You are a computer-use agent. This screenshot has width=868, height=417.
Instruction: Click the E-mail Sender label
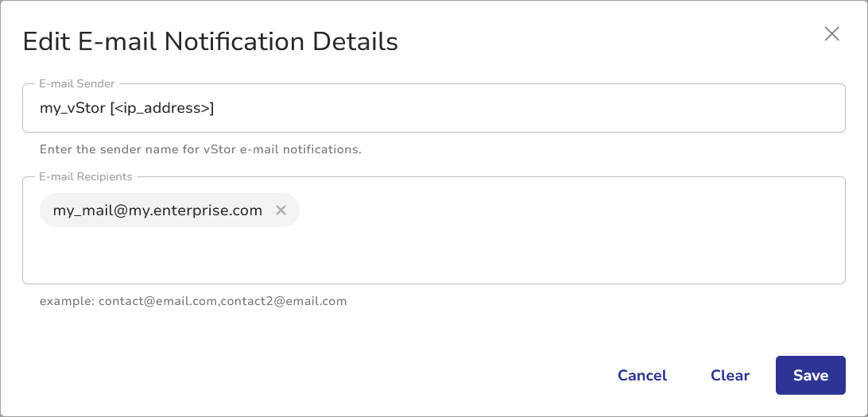click(77, 83)
